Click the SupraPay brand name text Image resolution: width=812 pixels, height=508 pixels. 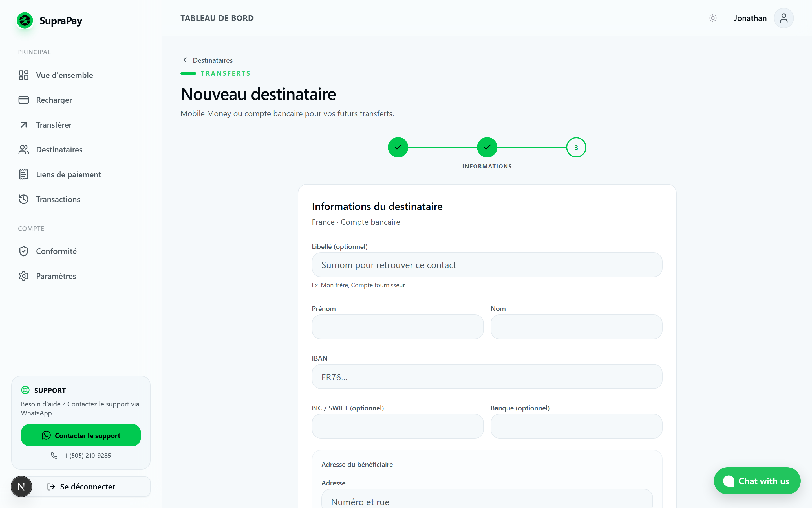click(61, 21)
